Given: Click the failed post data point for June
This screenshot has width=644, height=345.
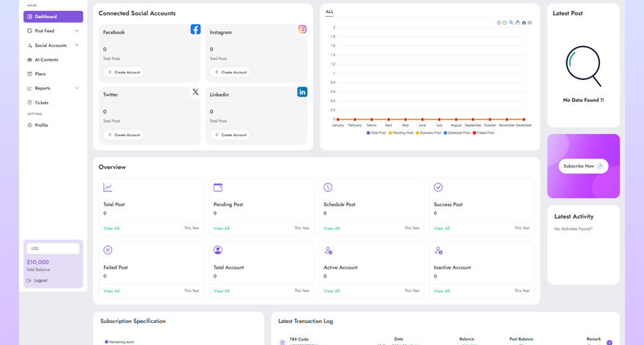Looking at the screenshot, I should [x=422, y=119].
